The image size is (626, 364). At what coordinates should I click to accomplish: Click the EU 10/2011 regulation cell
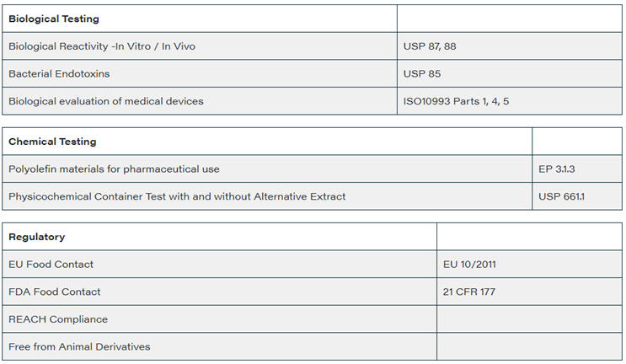[x=470, y=265]
